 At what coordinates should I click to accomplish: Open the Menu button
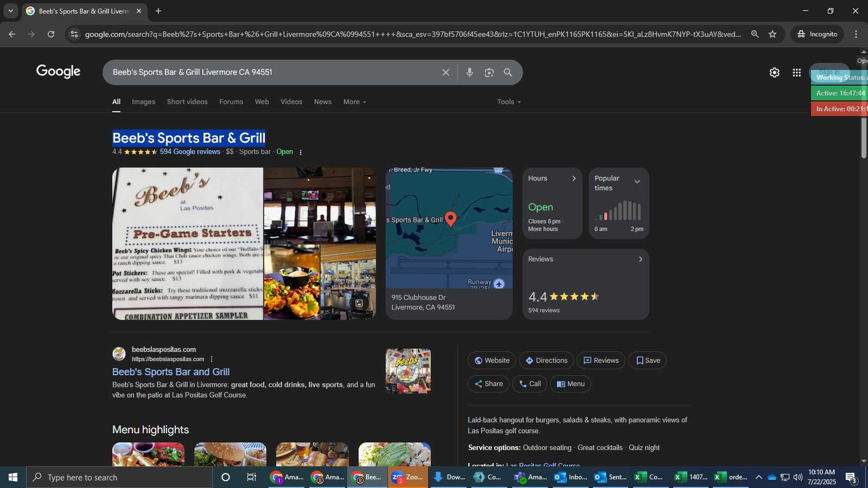tap(571, 384)
